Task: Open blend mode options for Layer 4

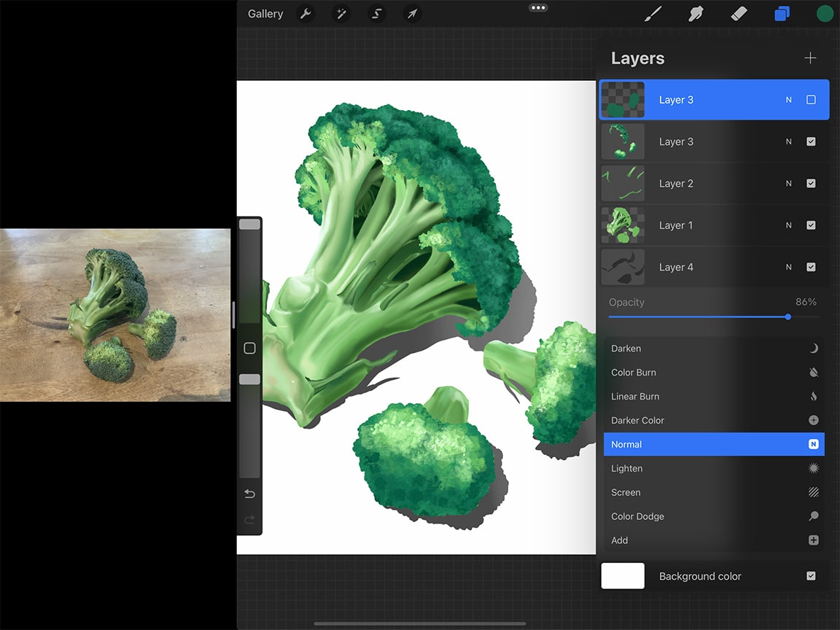Action: coord(787,267)
